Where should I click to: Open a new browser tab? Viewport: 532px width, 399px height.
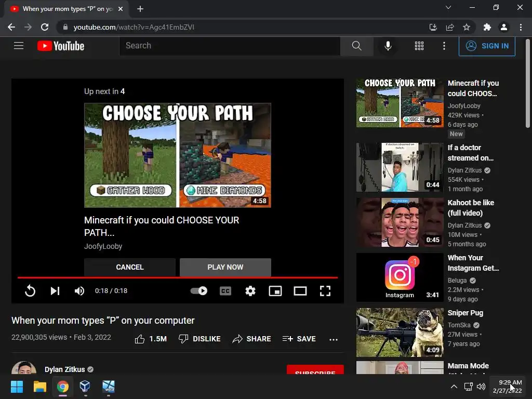(140, 9)
